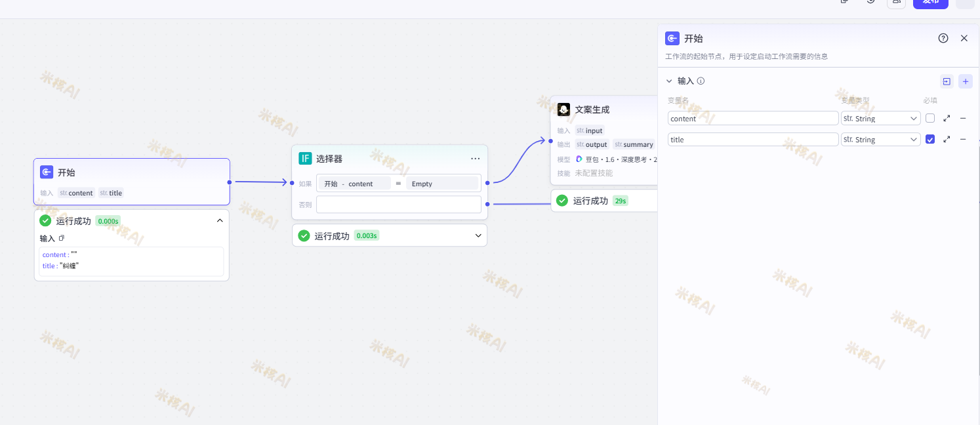Click the title variable name field
This screenshot has height=425, width=980.
coord(752,140)
